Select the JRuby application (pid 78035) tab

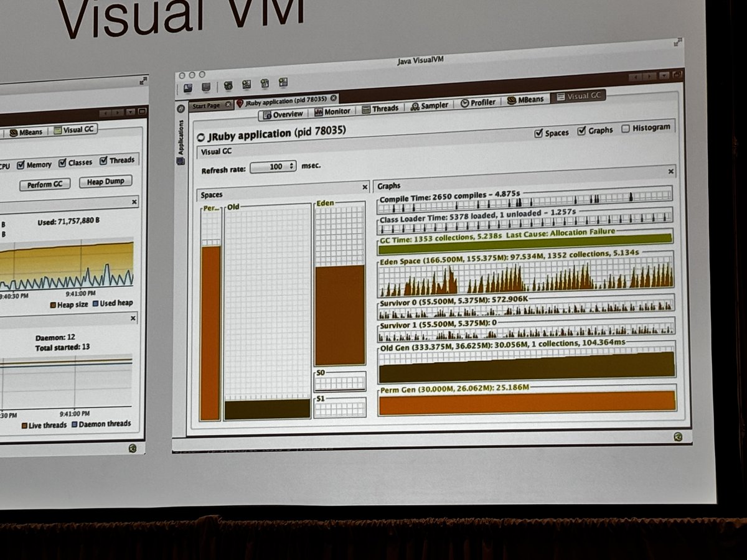click(x=286, y=101)
